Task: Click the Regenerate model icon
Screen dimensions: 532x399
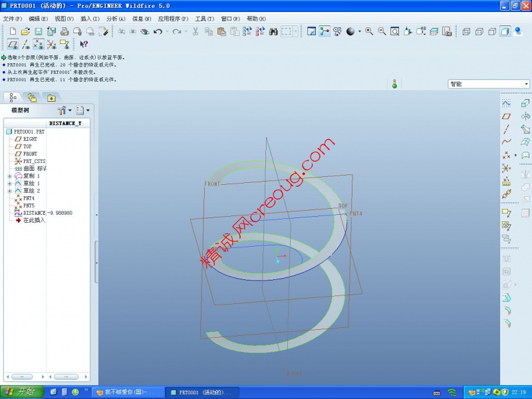Action: [x=247, y=31]
